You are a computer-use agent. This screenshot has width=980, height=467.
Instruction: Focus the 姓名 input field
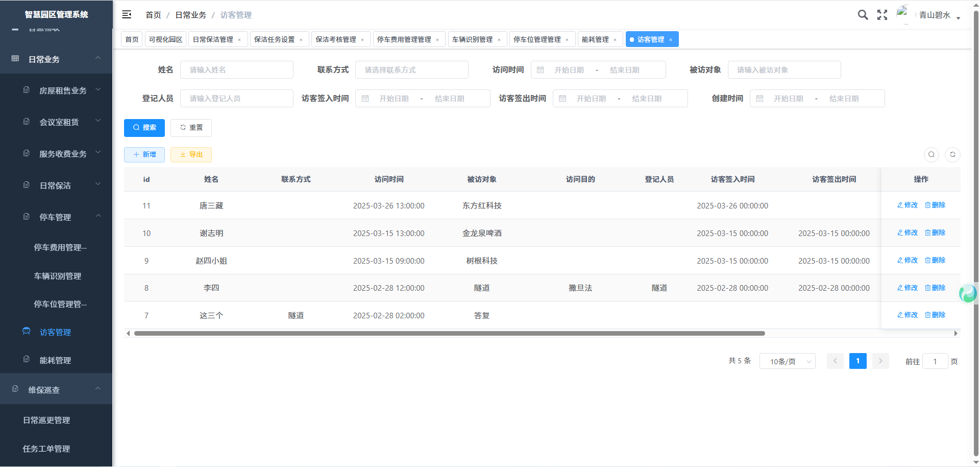[x=237, y=70]
